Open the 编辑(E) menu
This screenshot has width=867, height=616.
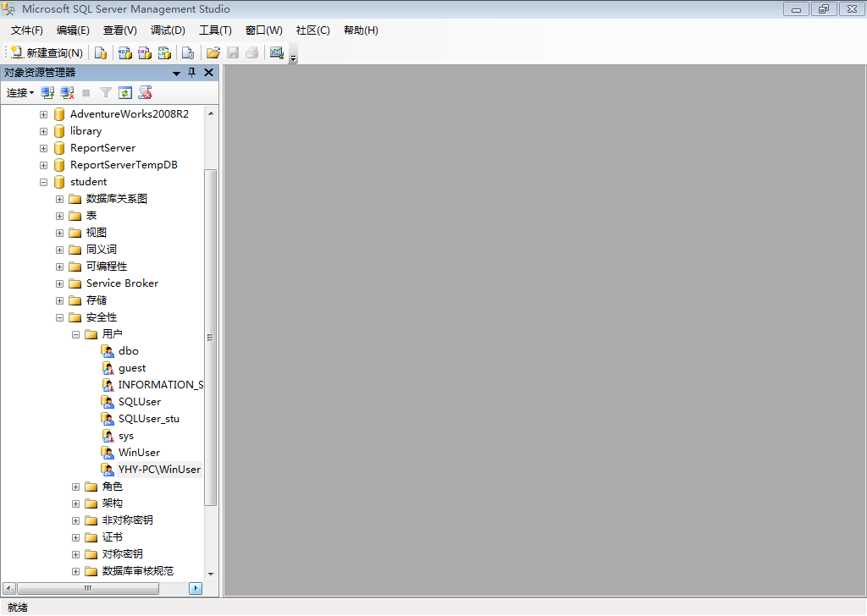point(73,30)
